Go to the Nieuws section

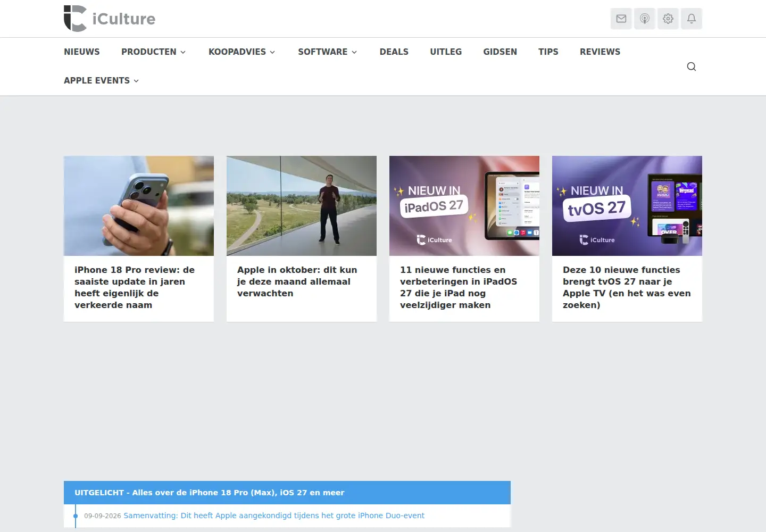[x=82, y=52]
